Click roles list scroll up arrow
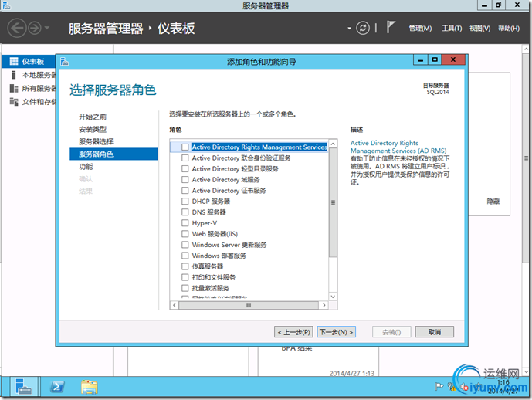 (x=333, y=144)
